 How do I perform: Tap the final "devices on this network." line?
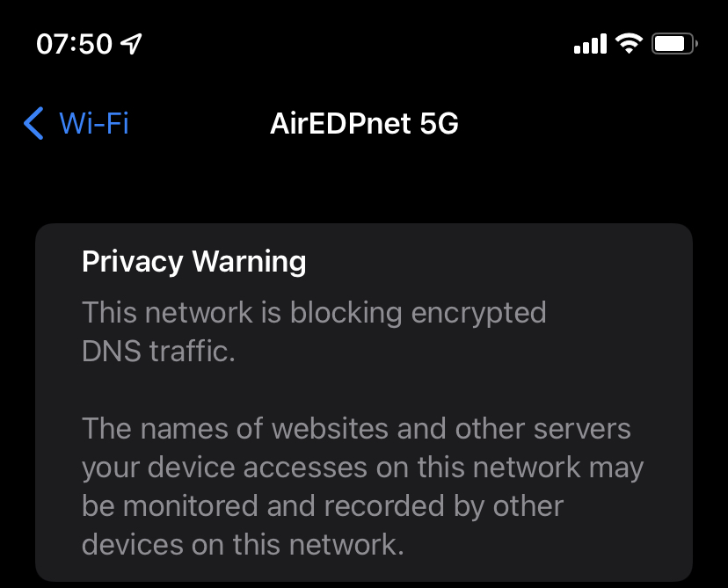pos(243,545)
